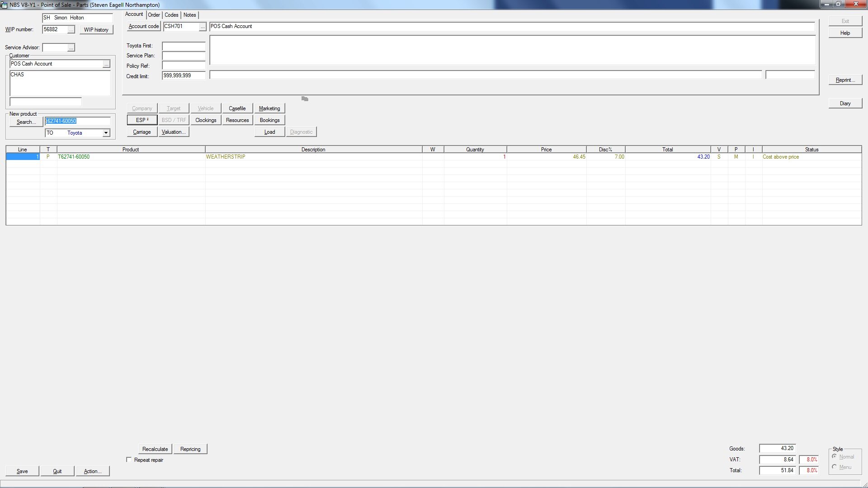This screenshot has width=868, height=488.
Task: Click the Service Plan input field
Action: pyautogui.click(x=184, y=56)
